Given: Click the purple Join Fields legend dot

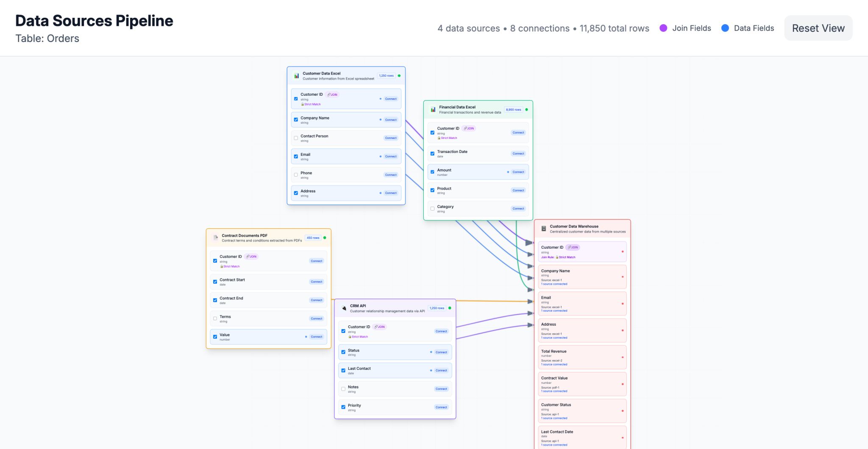Looking at the screenshot, I should coord(663,28).
